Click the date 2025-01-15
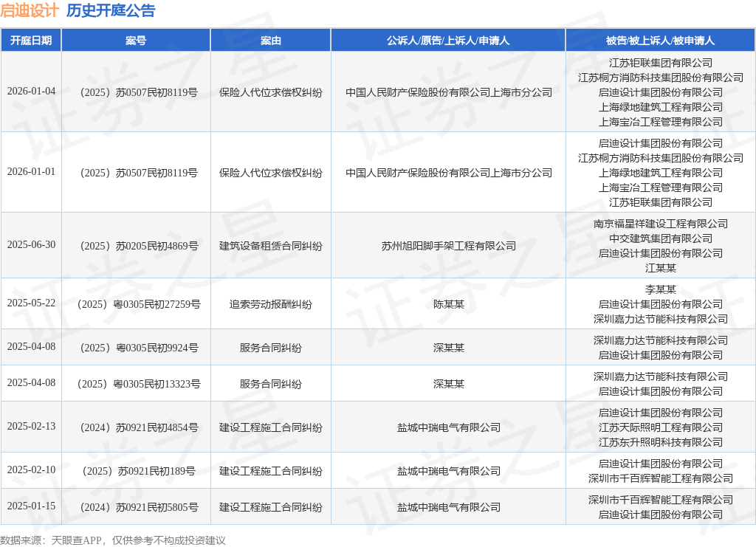This screenshot has width=756, height=547. tap(31, 506)
